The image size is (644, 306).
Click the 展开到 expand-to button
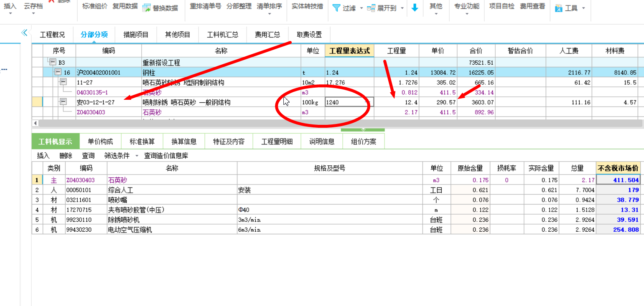click(x=381, y=8)
